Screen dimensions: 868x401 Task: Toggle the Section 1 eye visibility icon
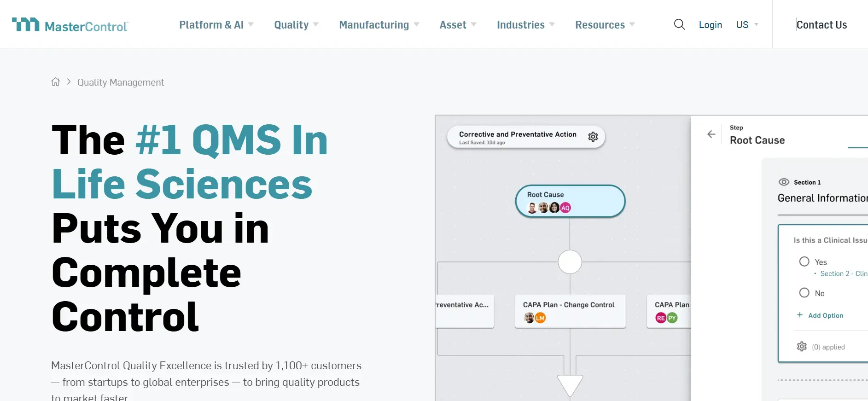pos(784,182)
